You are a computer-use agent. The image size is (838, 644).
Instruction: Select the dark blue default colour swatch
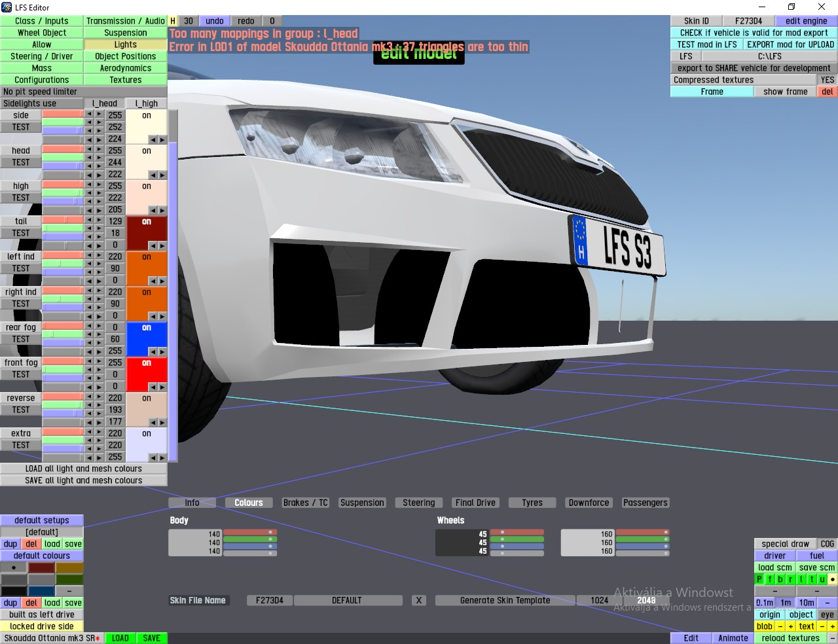[41, 591]
